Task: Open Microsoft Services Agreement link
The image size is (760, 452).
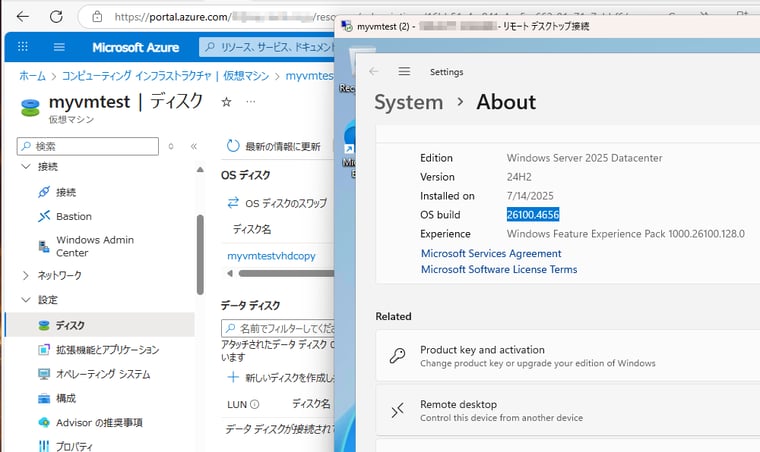Action: (491, 253)
